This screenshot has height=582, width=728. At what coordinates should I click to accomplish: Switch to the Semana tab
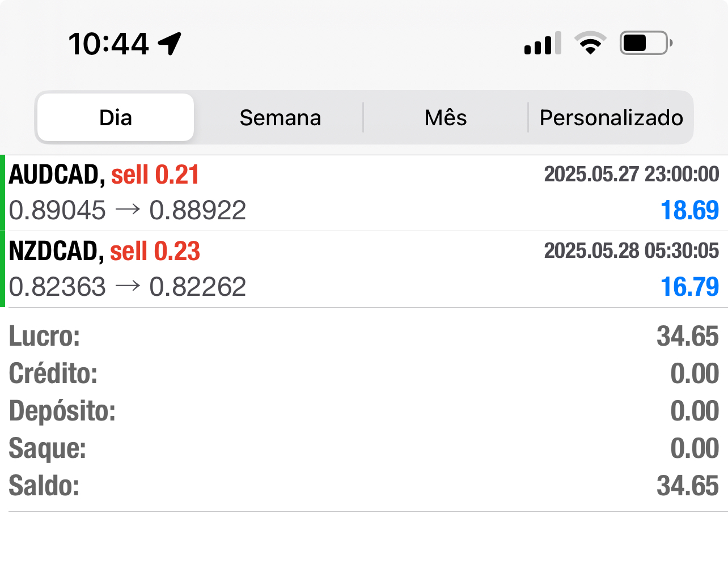pyautogui.click(x=280, y=118)
